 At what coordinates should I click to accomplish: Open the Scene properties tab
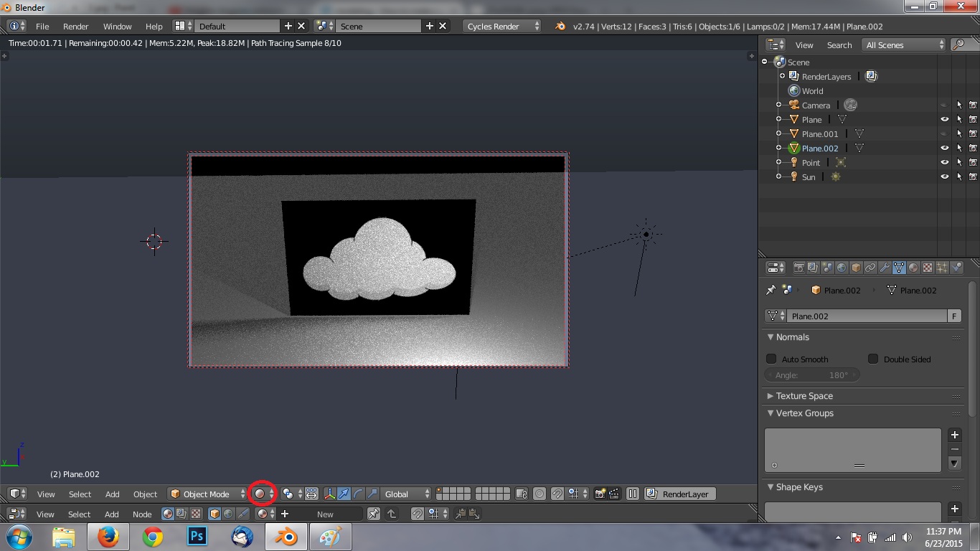click(x=827, y=268)
